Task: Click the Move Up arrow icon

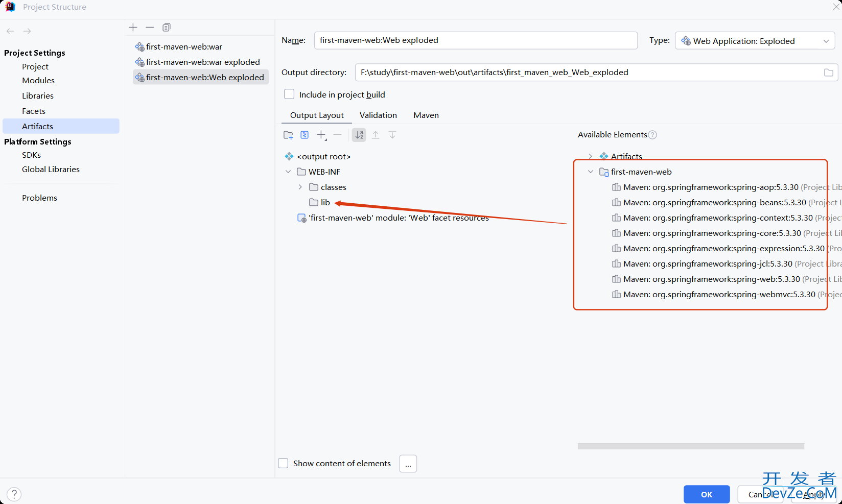Action: tap(376, 135)
